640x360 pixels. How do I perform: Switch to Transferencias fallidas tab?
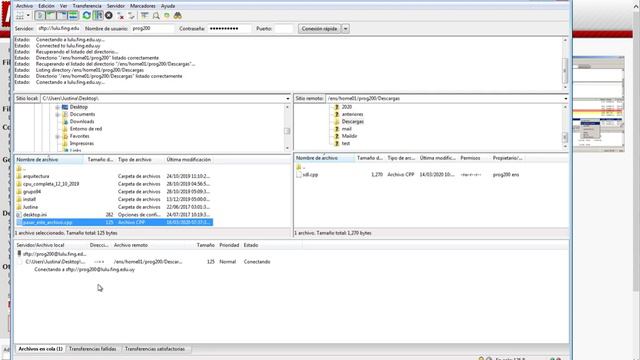coord(93,349)
